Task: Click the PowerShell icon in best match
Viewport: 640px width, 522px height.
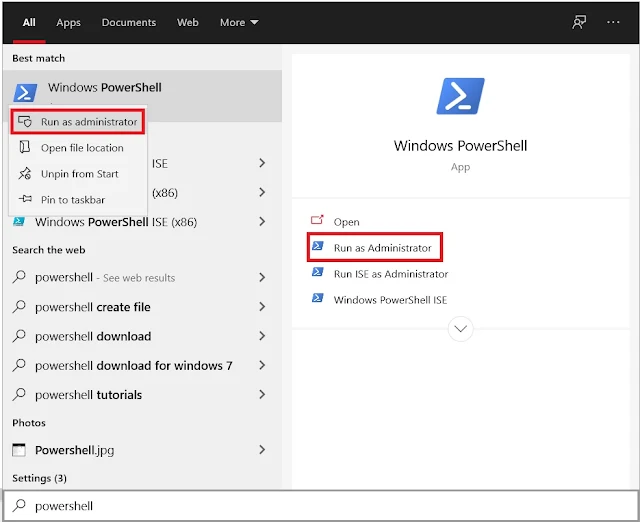Action: tap(25, 93)
